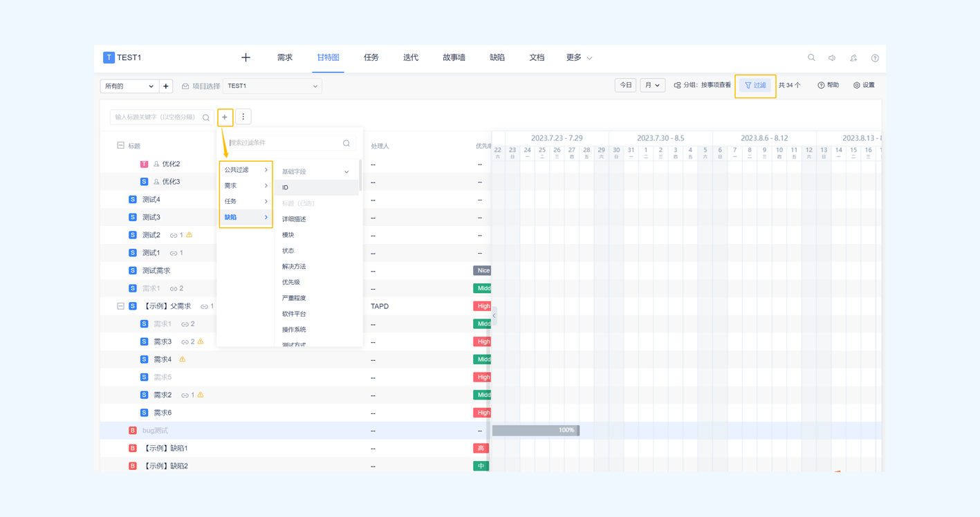Choose 优先级 filter field

click(317, 283)
